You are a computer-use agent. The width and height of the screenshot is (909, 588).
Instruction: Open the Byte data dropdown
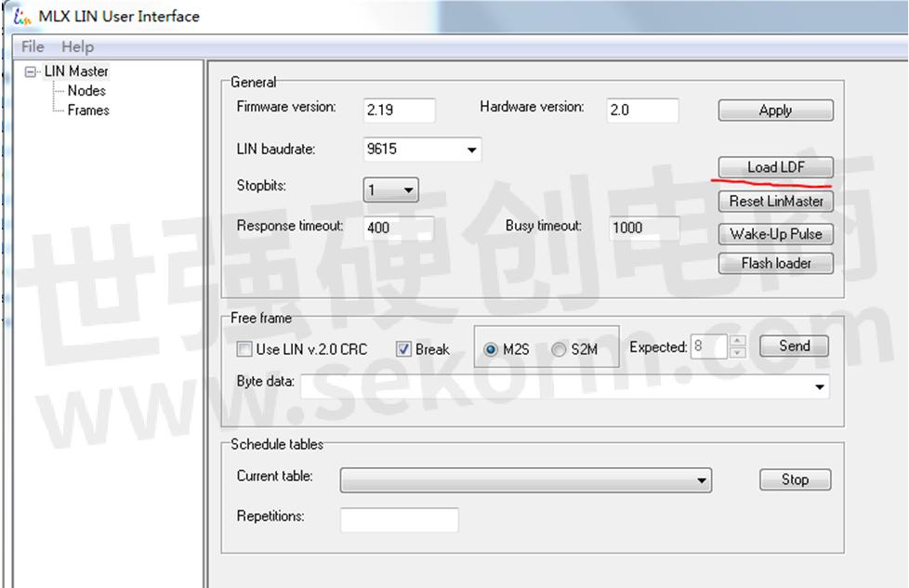coord(817,385)
